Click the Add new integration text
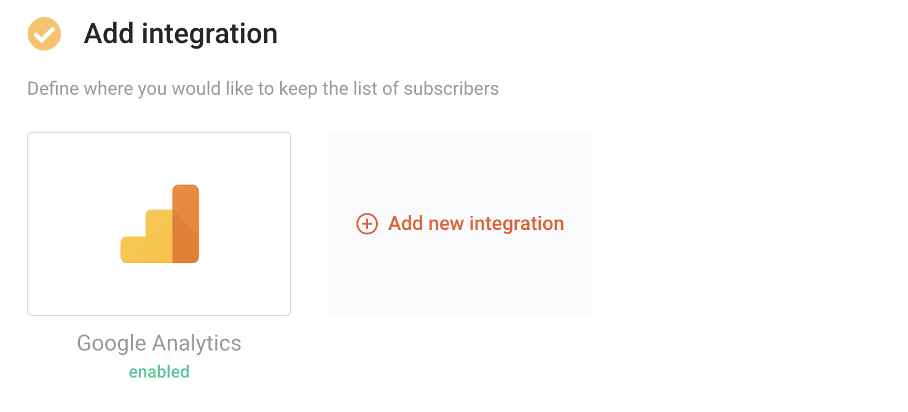This screenshot has height=412, width=908. [x=476, y=224]
